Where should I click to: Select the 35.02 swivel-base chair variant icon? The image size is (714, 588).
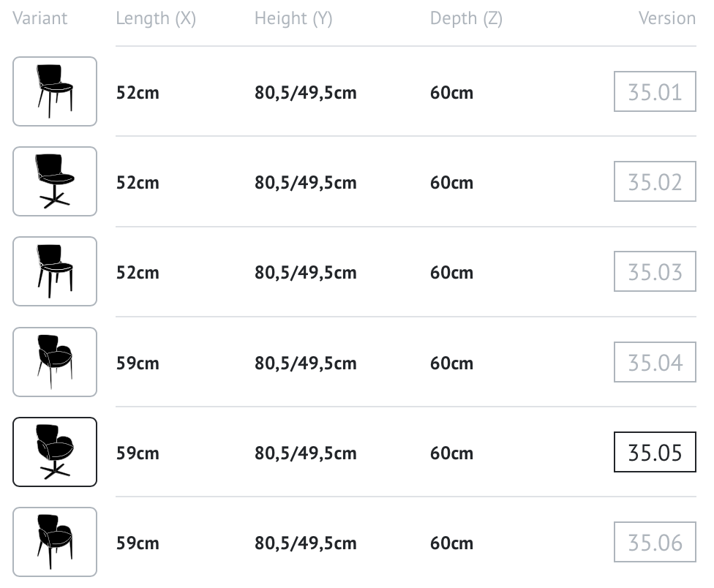[55, 181]
